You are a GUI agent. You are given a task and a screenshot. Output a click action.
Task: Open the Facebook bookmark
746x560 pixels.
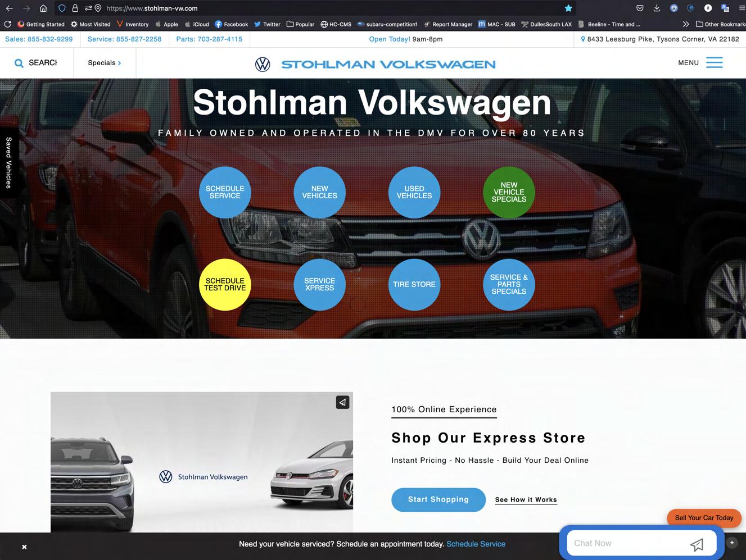231,24
